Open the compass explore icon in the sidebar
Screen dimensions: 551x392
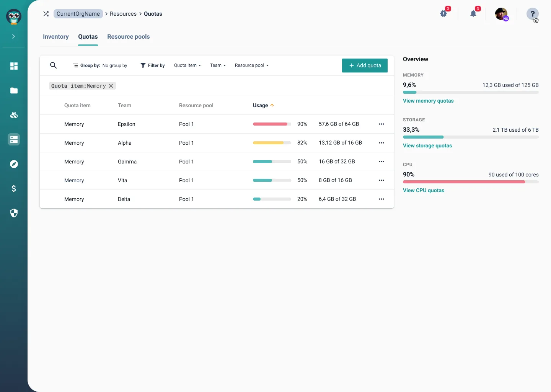coord(14,164)
